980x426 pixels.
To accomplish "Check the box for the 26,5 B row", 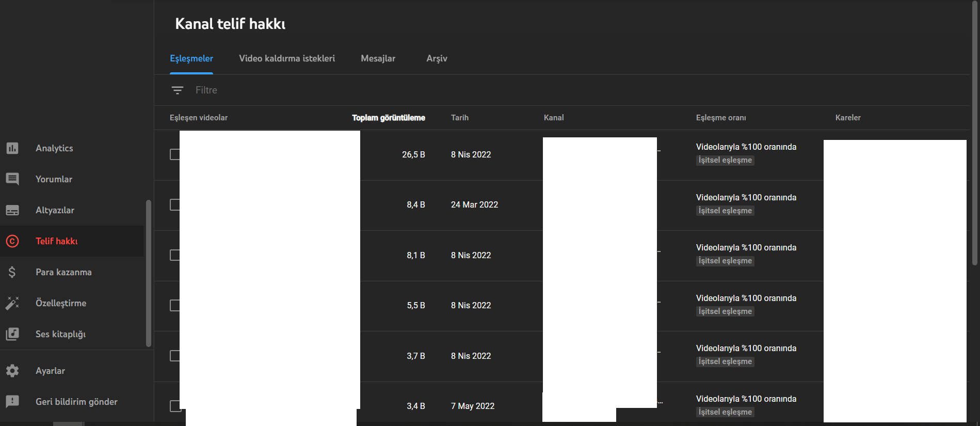I will pyautogui.click(x=175, y=154).
